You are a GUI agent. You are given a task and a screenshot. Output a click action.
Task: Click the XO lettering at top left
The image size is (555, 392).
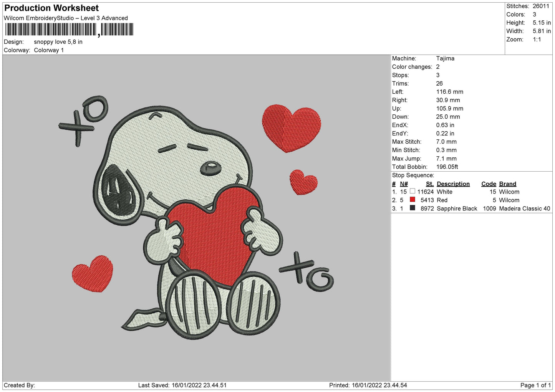pyautogui.click(x=83, y=119)
